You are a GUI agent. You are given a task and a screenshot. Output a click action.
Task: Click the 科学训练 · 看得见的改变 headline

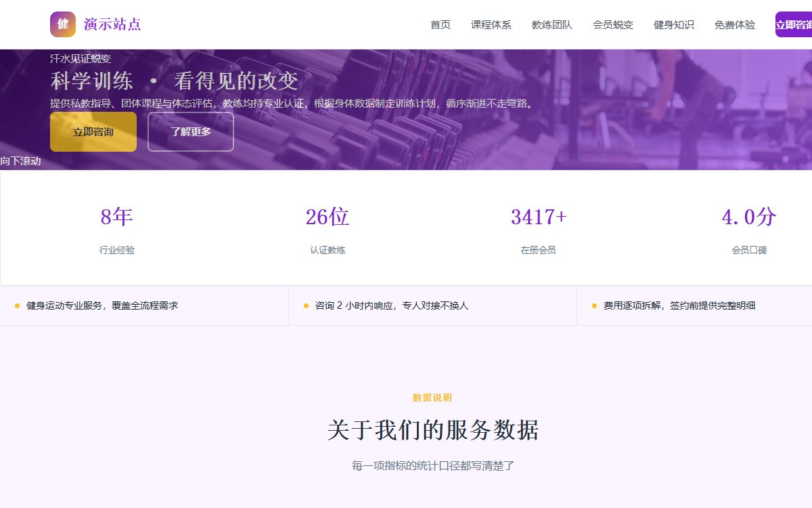click(174, 81)
